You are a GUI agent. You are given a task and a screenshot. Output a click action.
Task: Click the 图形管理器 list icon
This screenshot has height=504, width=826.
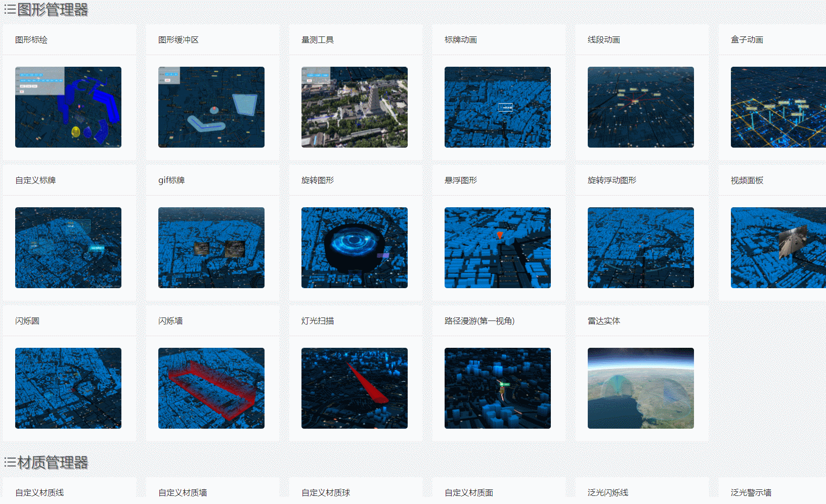[10, 10]
